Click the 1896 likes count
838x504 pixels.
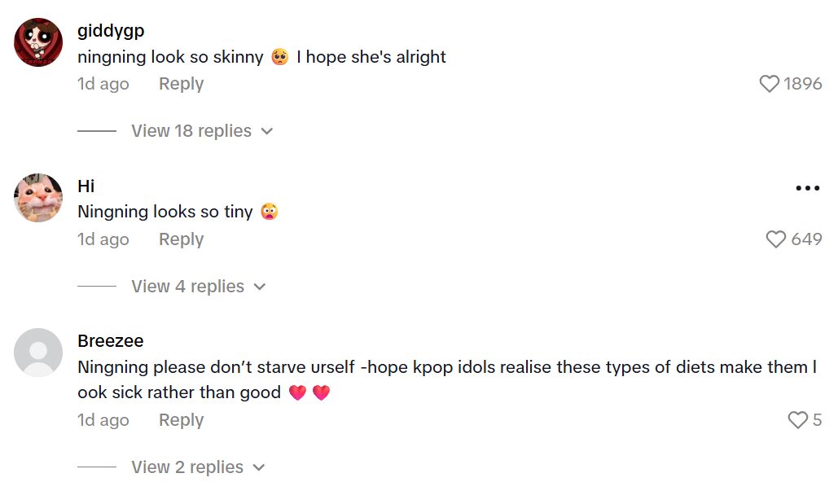tap(803, 84)
